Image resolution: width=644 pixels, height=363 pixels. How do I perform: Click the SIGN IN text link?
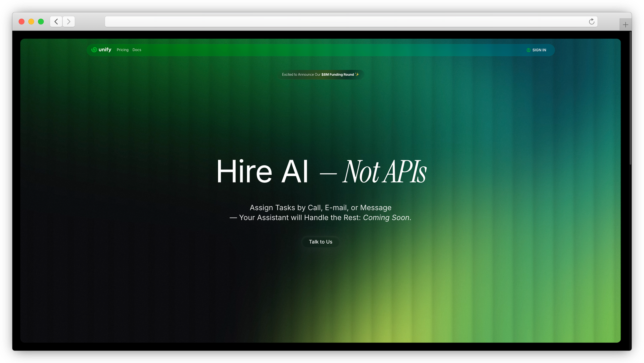pos(539,50)
